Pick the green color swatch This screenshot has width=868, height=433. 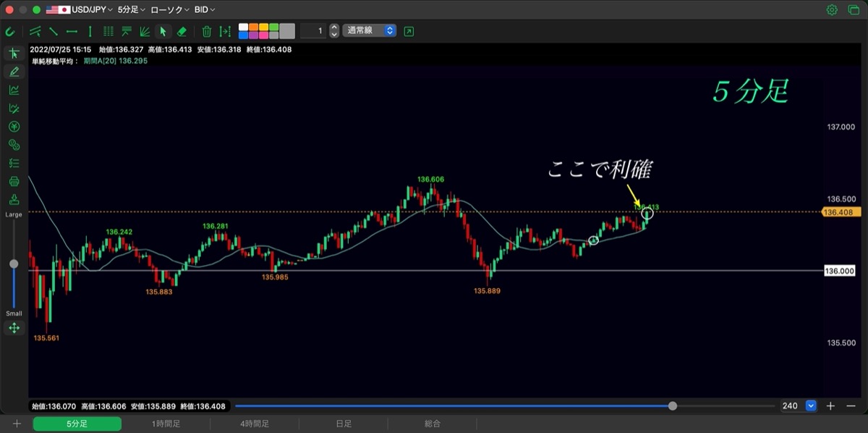coord(273,28)
